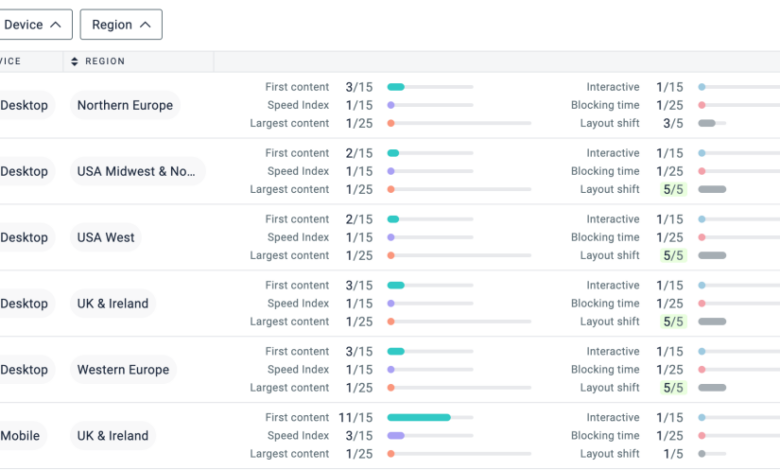
Task: Select the USA West region tag
Action: (x=105, y=237)
